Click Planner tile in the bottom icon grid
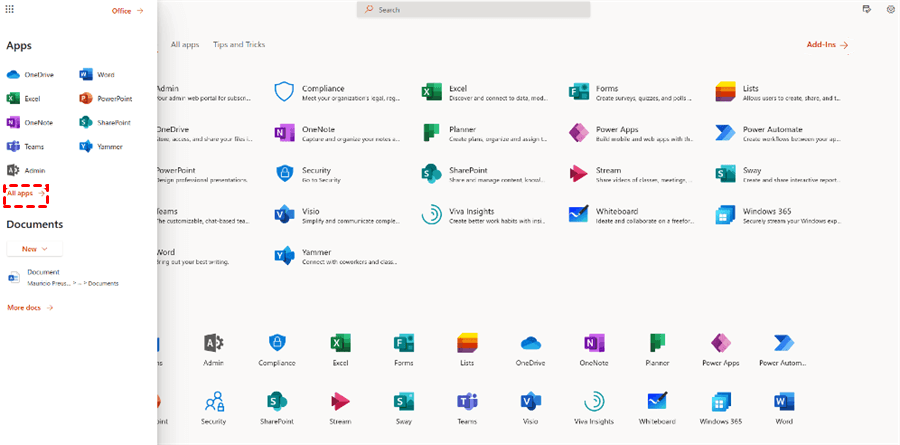The image size is (900, 445). tap(657, 350)
